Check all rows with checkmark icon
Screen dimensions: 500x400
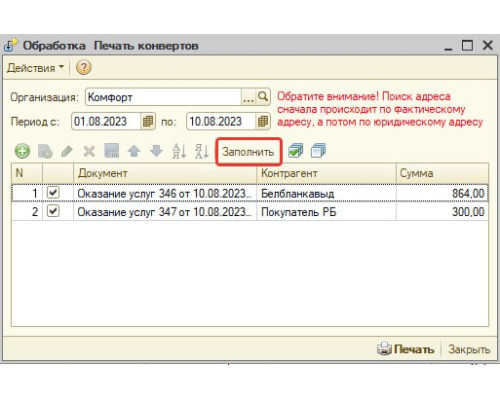coord(296,151)
